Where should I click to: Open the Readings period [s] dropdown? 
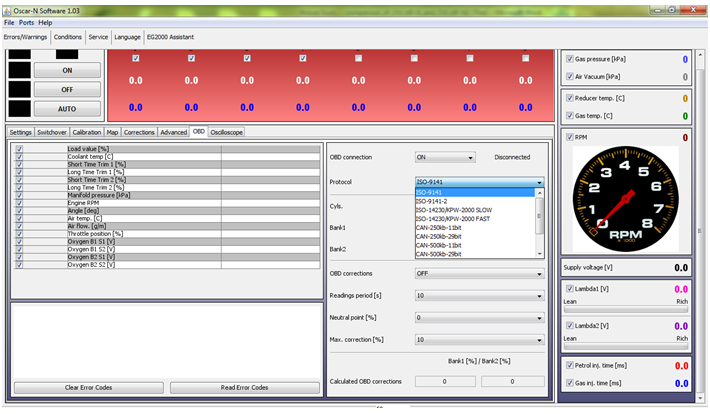[x=480, y=296]
